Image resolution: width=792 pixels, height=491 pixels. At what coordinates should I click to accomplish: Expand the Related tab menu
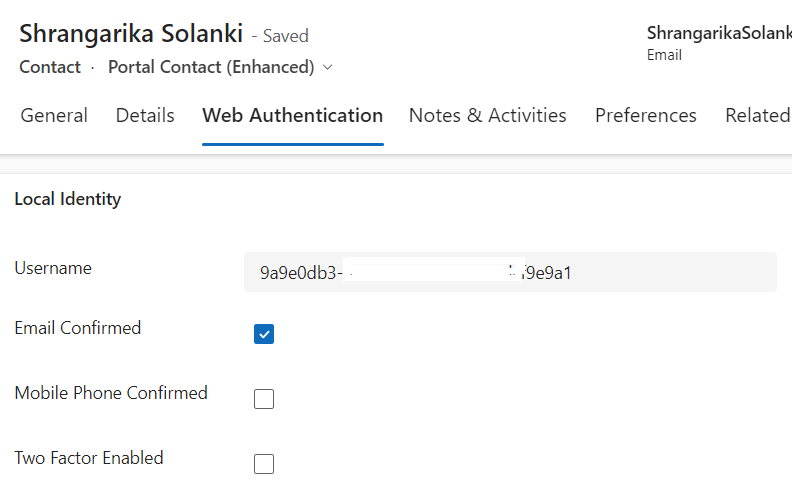[x=757, y=115]
